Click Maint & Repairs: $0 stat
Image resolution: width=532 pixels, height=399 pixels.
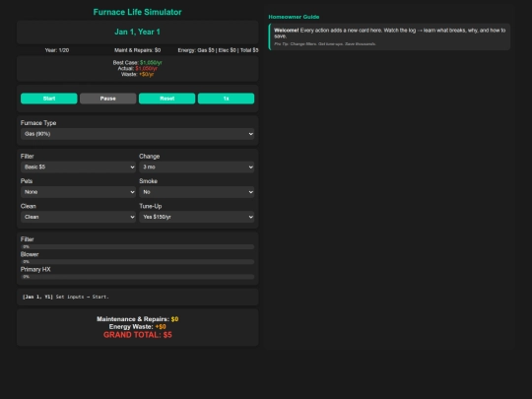pos(137,50)
